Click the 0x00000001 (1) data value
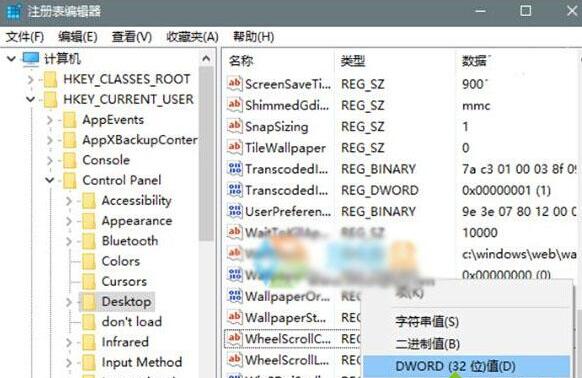582x378 pixels. [506, 190]
